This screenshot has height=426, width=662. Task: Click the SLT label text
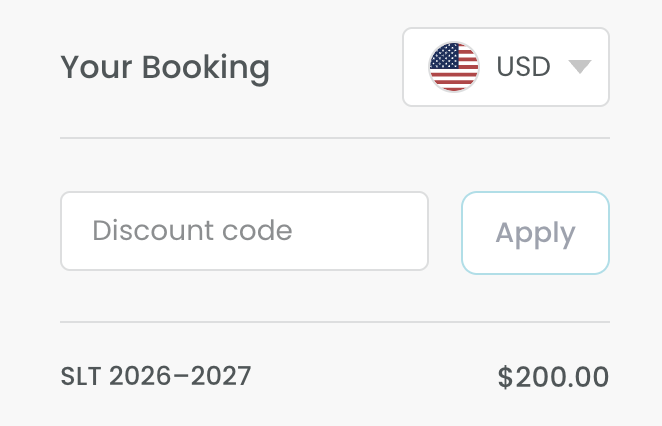[81, 376]
